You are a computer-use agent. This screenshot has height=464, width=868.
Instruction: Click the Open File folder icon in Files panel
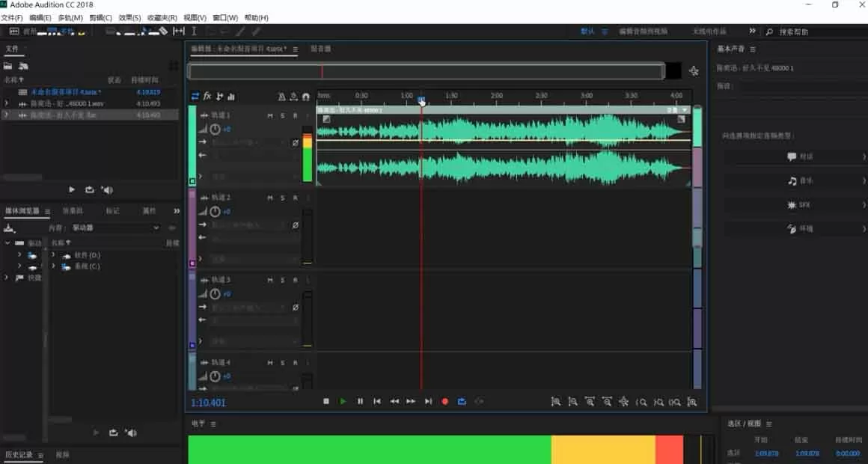pyautogui.click(x=7, y=66)
